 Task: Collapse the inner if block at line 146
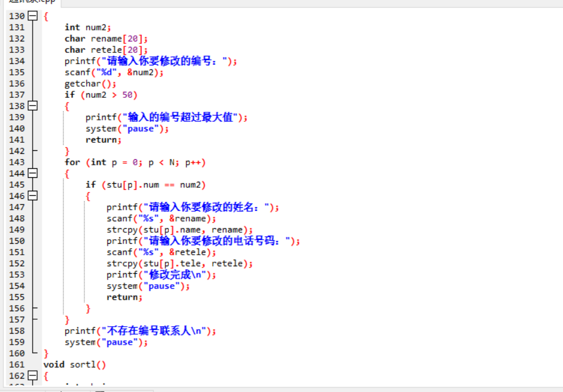coord(32,196)
